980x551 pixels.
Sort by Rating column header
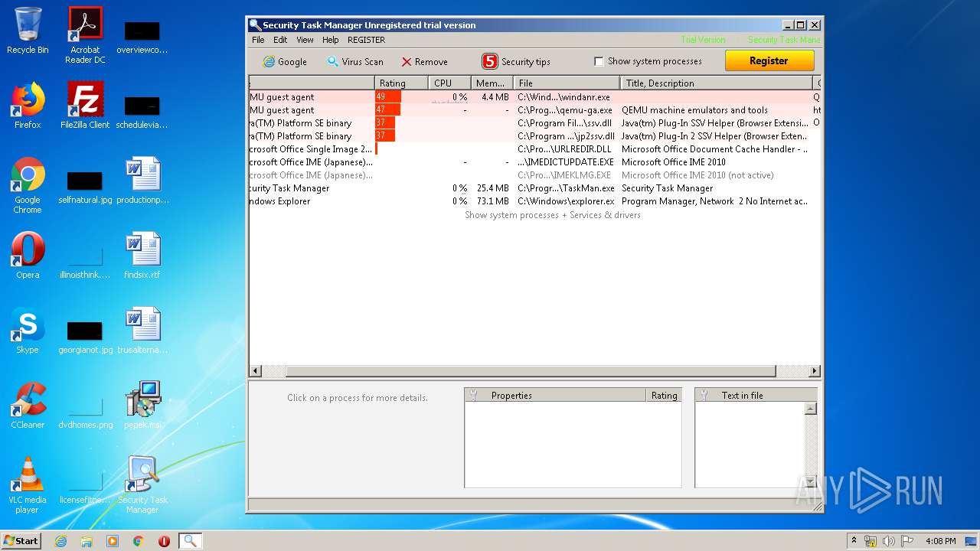pos(401,83)
